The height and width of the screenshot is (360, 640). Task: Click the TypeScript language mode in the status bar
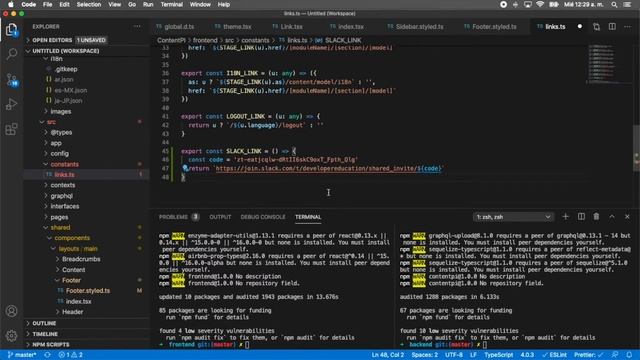tap(498, 355)
